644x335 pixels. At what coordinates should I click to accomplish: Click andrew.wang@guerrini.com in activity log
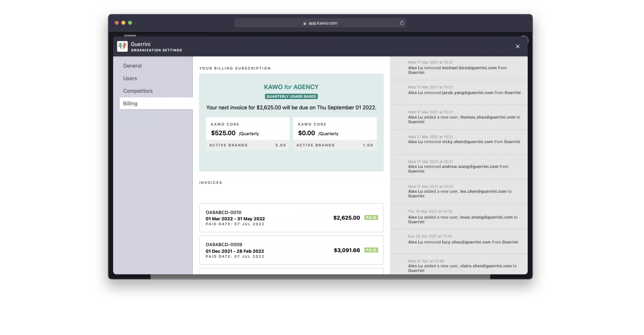pos(470,166)
